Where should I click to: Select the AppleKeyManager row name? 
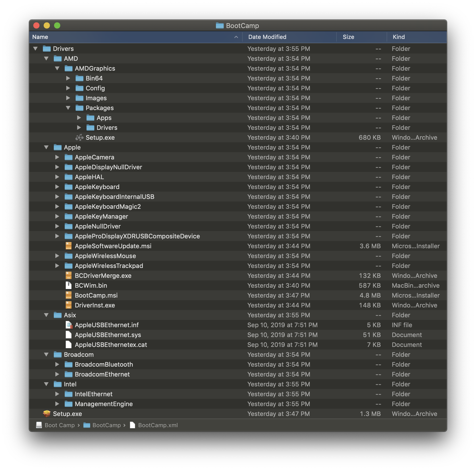click(x=101, y=216)
